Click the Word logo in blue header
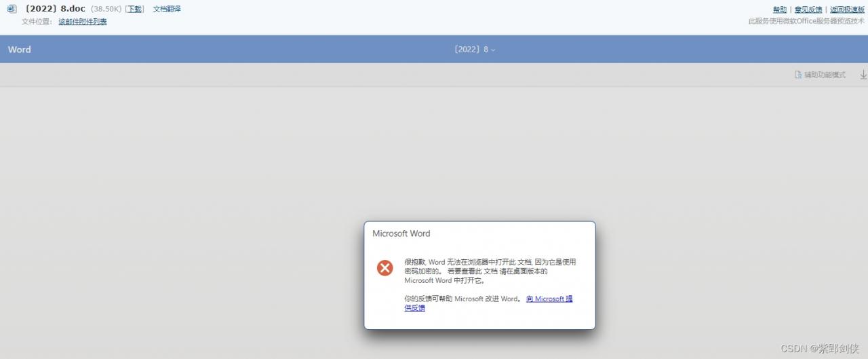This screenshot has height=359, width=868. point(20,50)
